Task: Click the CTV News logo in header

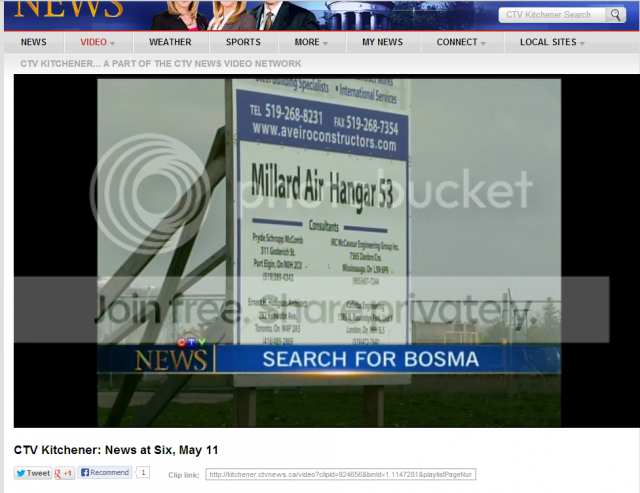Action: point(70,12)
